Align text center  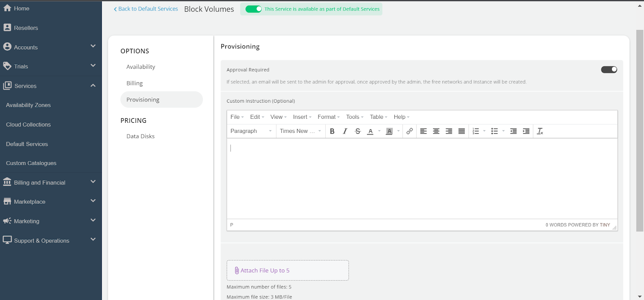coord(436,131)
